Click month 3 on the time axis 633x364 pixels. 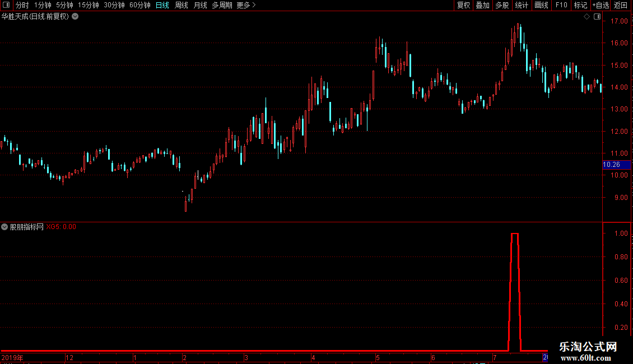[246, 357]
